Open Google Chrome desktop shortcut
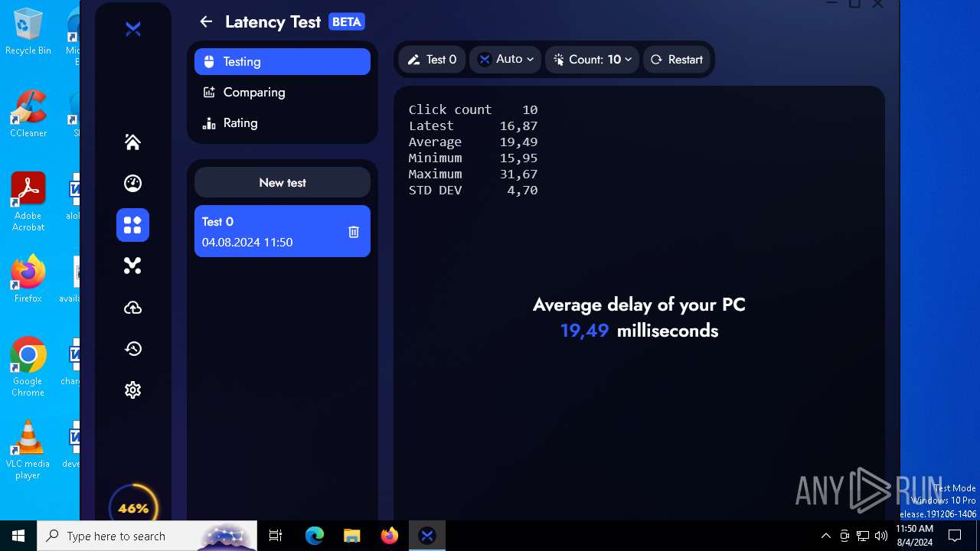 pyautogui.click(x=28, y=367)
